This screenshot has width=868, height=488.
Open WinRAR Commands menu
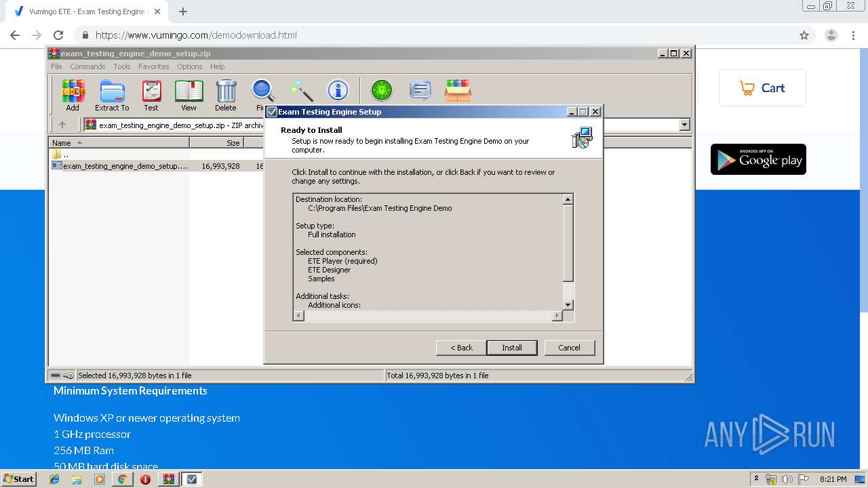[87, 66]
